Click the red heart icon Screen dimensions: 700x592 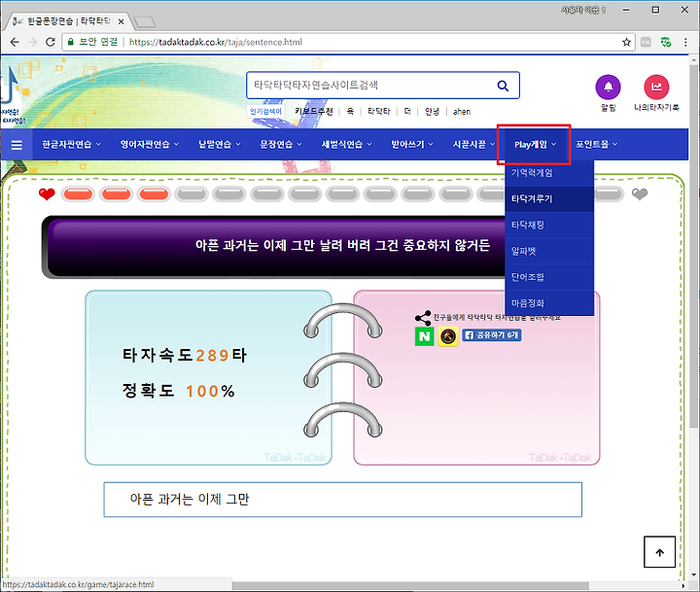tap(47, 194)
